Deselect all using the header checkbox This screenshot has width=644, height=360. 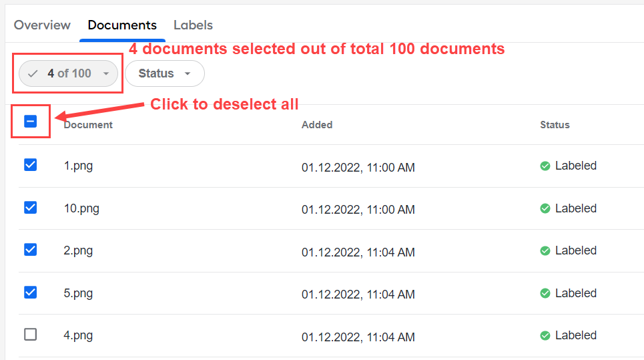pos(31,122)
